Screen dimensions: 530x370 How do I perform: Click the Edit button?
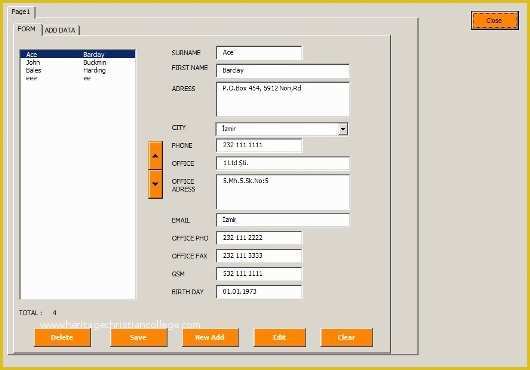pyautogui.click(x=280, y=338)
